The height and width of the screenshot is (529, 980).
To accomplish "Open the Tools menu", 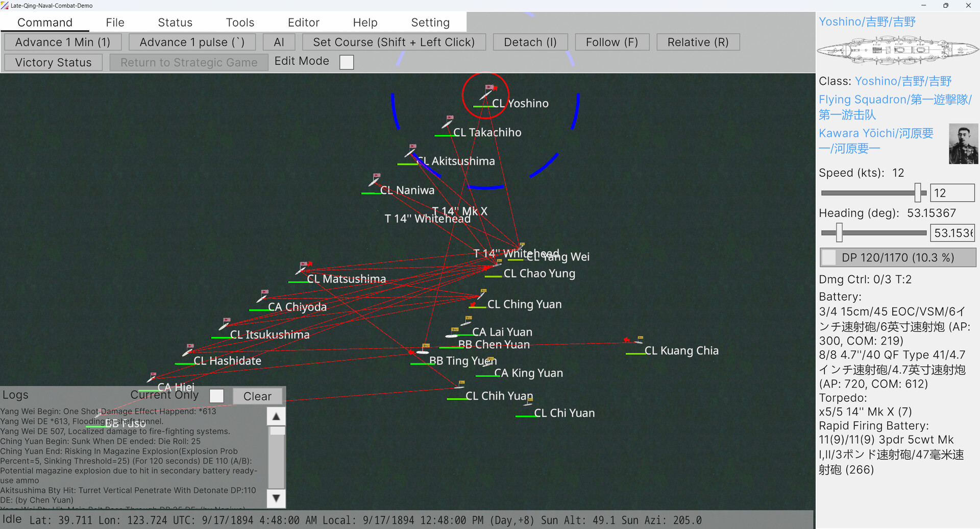I will click(x=240, y=22).
